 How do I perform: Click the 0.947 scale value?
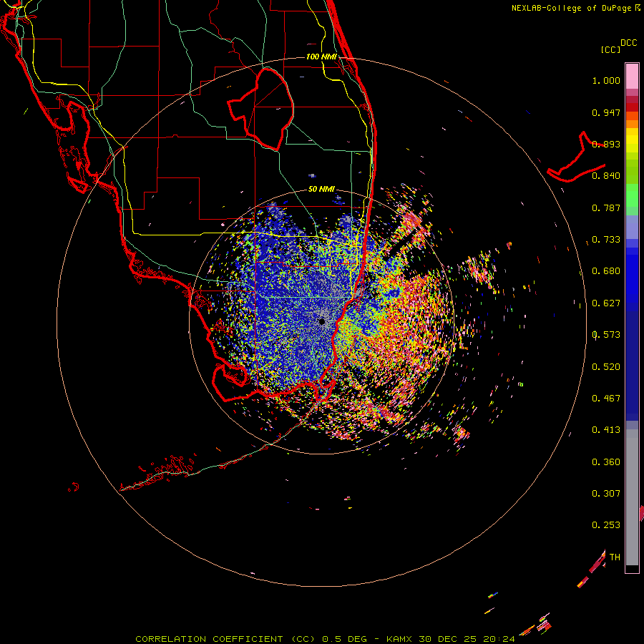click(x=606, y=112)
